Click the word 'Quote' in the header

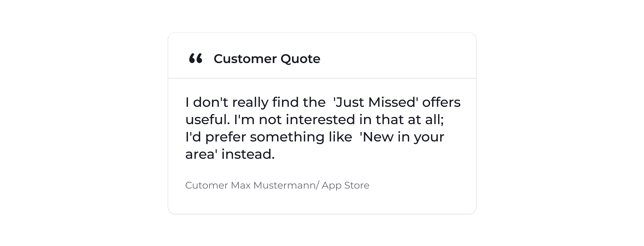pyautogui.click(x=300, y=59)
